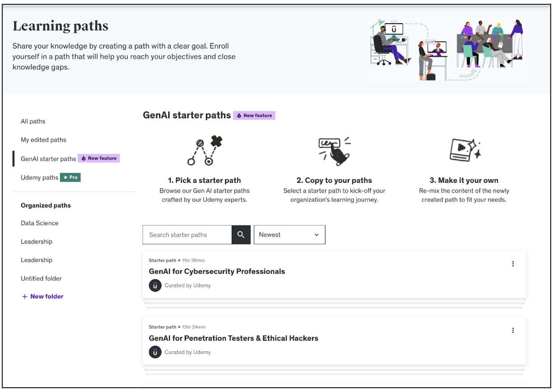554x392 pixels.
Task: Click the Pick a starter path illustration
Action: tap(205, 151)
